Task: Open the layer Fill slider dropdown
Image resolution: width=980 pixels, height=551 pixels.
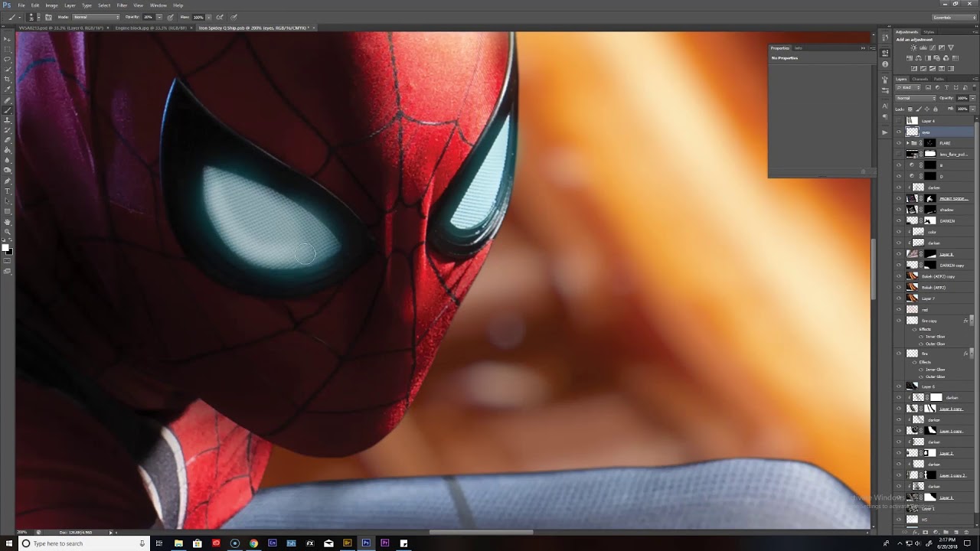Action: pos(973,109)
